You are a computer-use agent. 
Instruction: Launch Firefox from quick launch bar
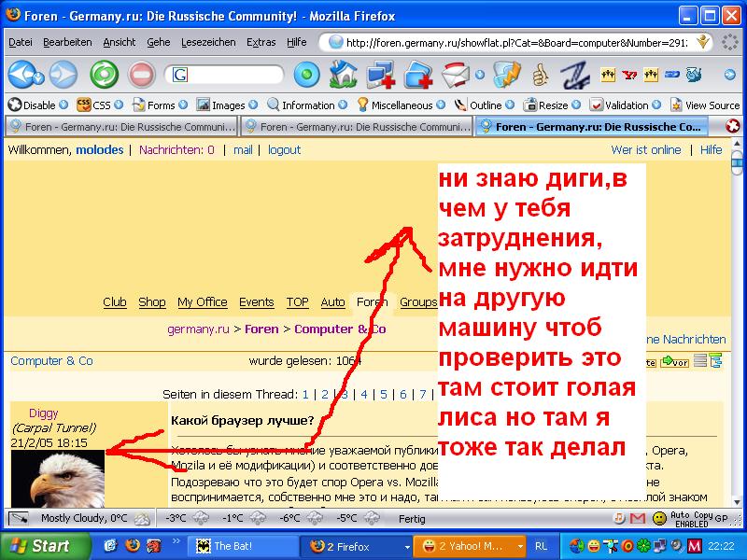click(132, 545)
